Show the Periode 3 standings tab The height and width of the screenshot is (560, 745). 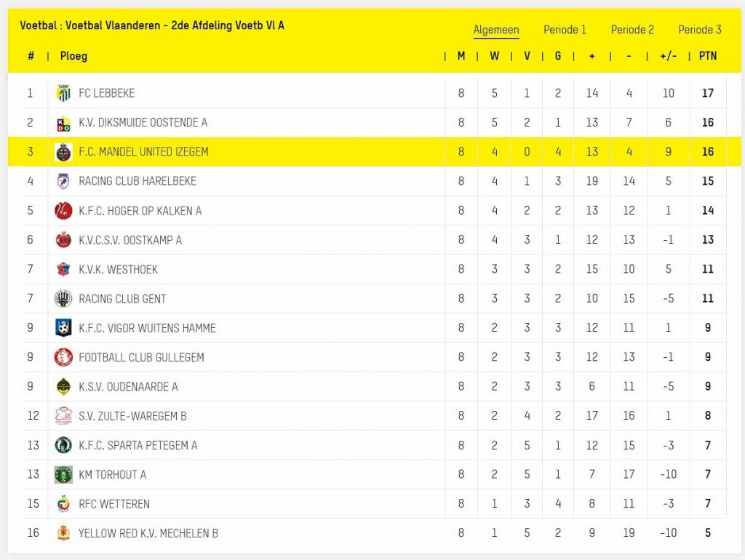700,30
